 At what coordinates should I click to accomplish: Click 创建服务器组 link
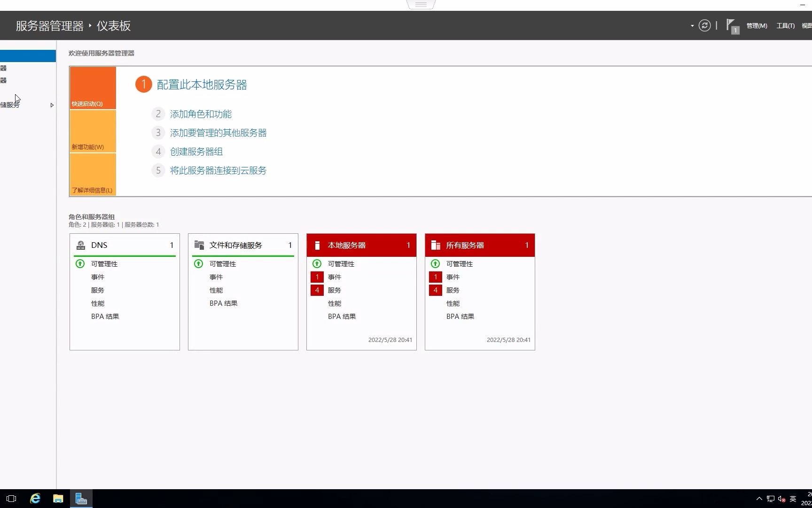pos(196,151)
